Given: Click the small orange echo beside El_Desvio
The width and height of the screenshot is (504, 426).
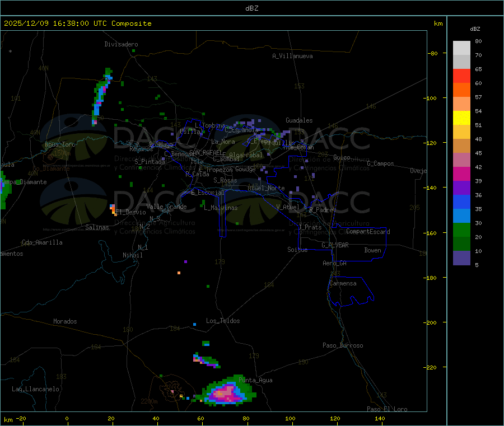Looking at the screenshot, I should pyautogui.click(x=113, y=209).
